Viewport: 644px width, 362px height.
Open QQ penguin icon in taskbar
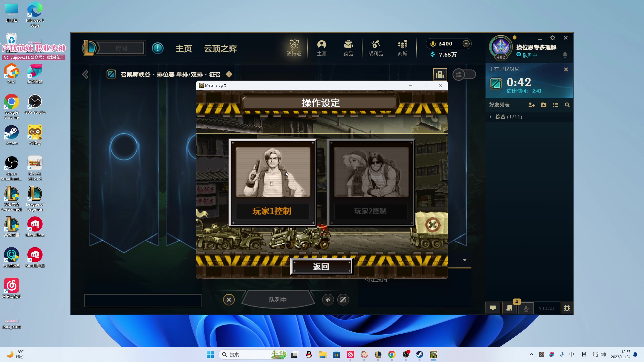coord(309,354)
